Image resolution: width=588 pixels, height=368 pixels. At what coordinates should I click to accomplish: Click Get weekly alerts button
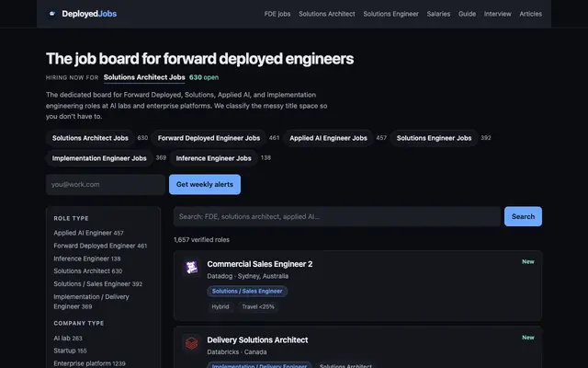point(205,184)
